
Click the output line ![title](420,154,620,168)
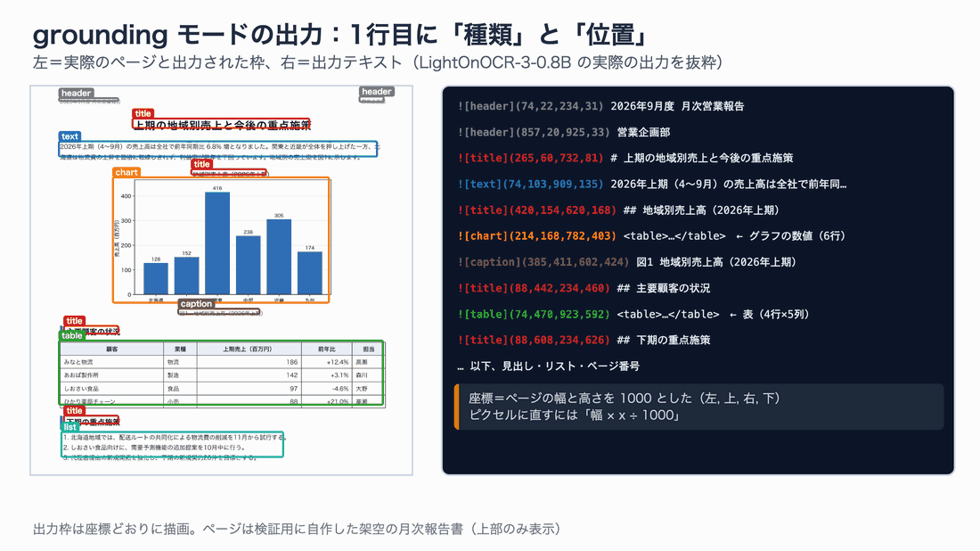tap(619, 210)
